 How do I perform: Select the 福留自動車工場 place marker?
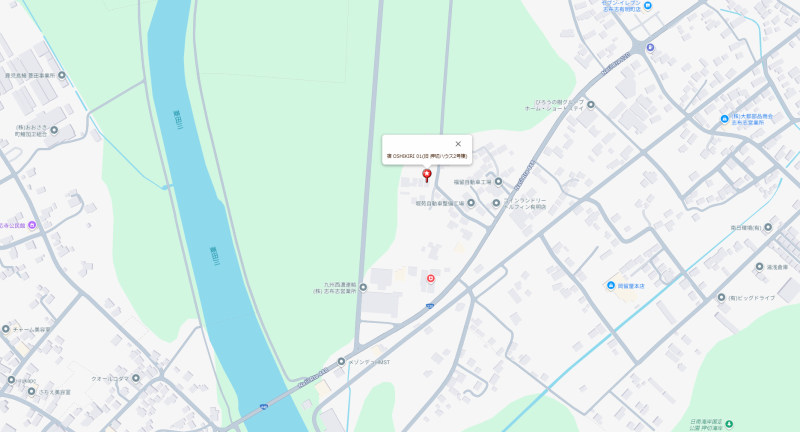[498, 182]
